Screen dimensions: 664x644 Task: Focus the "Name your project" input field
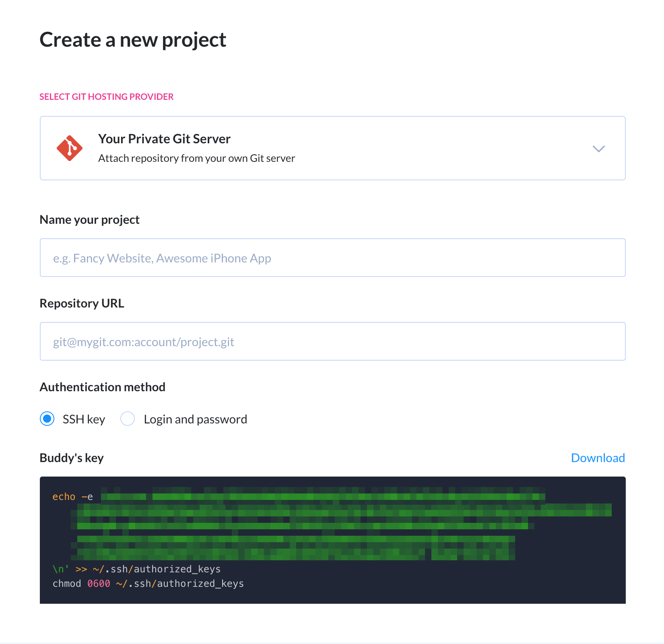pyautogui.click(x=332, y=258)
